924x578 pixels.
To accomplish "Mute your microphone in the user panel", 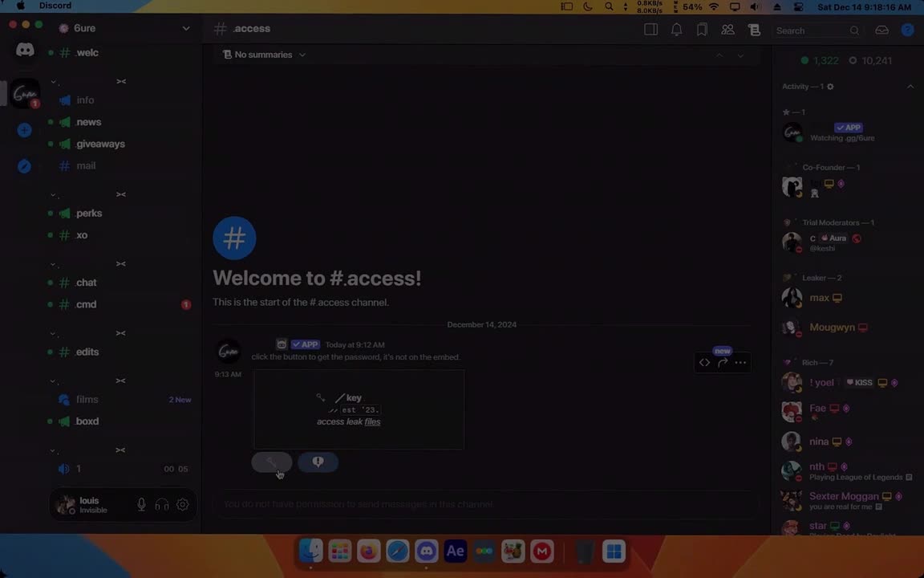I will [141, 504].
